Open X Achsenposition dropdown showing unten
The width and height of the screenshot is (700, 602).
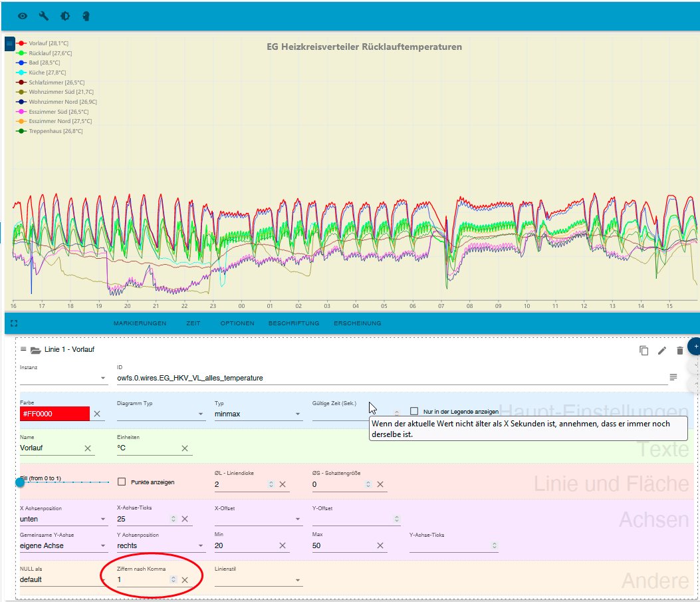pos(63,519)
